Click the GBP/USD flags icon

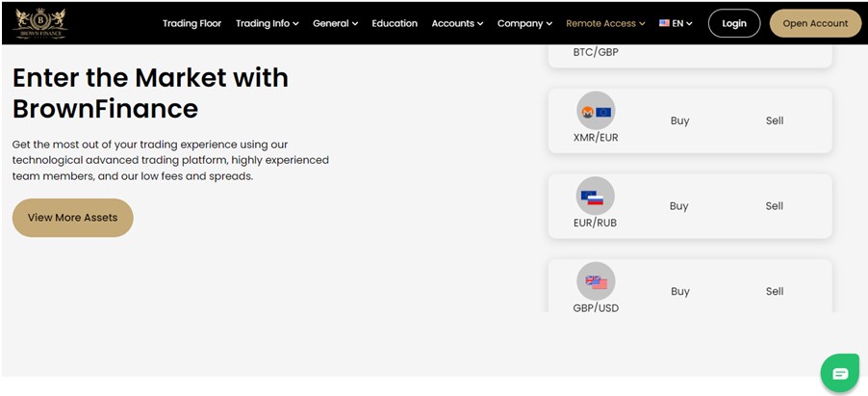coord(596,282)
